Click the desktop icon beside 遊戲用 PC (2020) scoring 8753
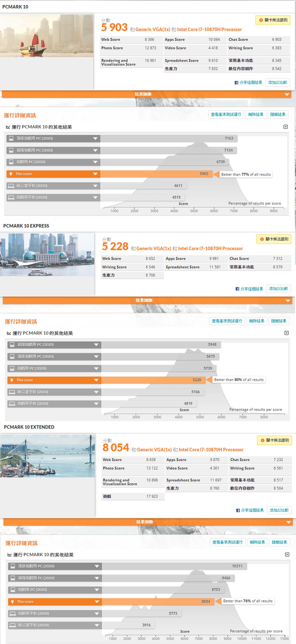Image resolution: width=296 pixels, height=644 pixels. coord(13,590)
